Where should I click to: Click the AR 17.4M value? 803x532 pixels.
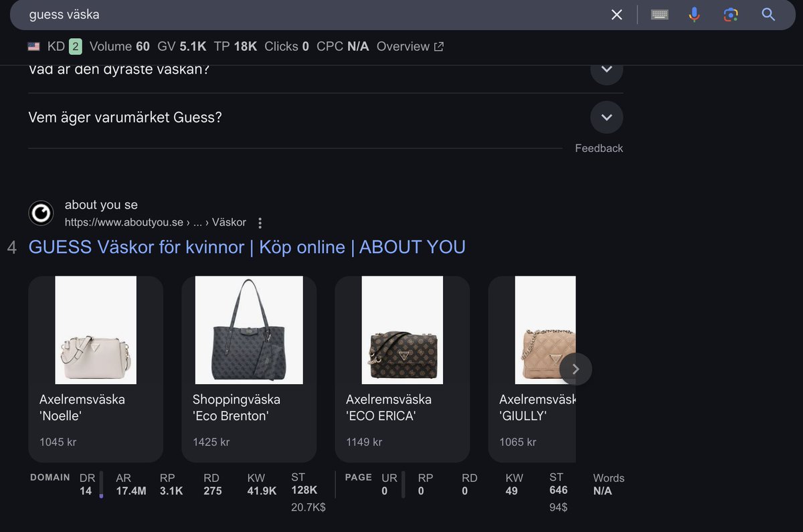coord(131,491)
